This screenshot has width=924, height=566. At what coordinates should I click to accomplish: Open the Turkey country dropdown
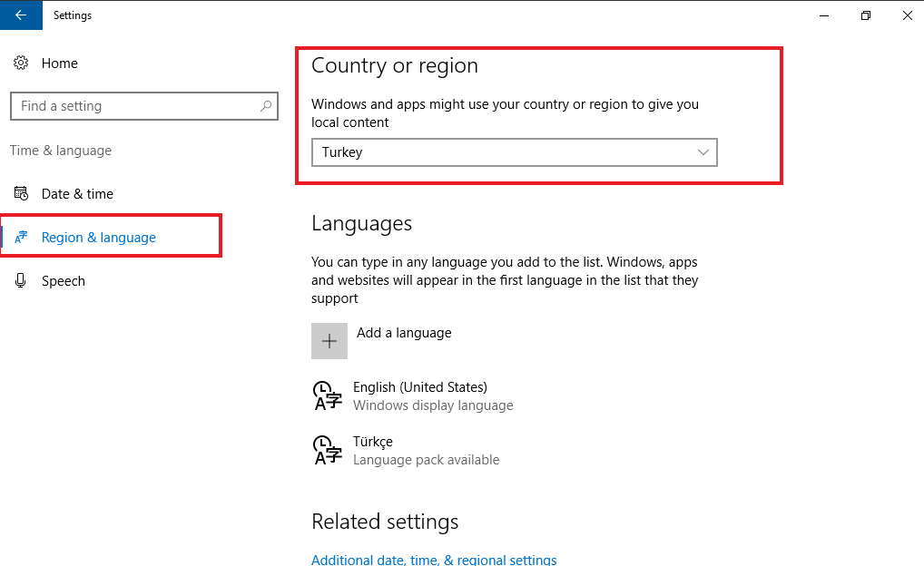coord(514,152)
